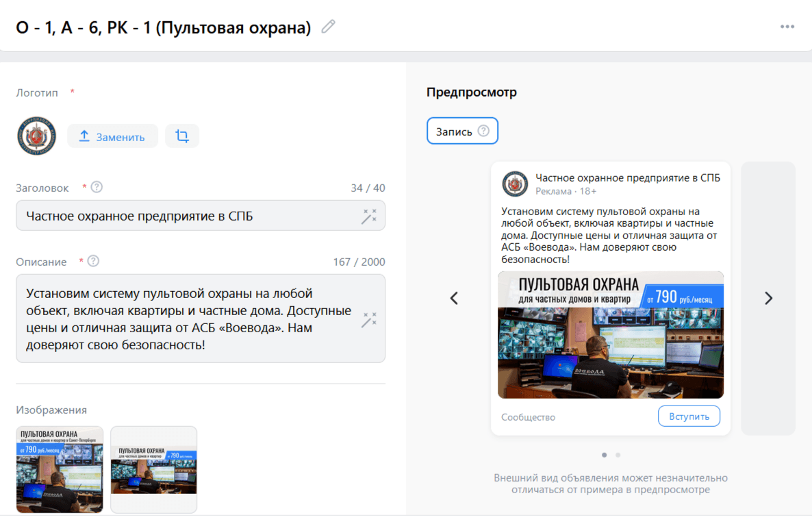Select the second wide image thumbnail

(x=154, y=470)
